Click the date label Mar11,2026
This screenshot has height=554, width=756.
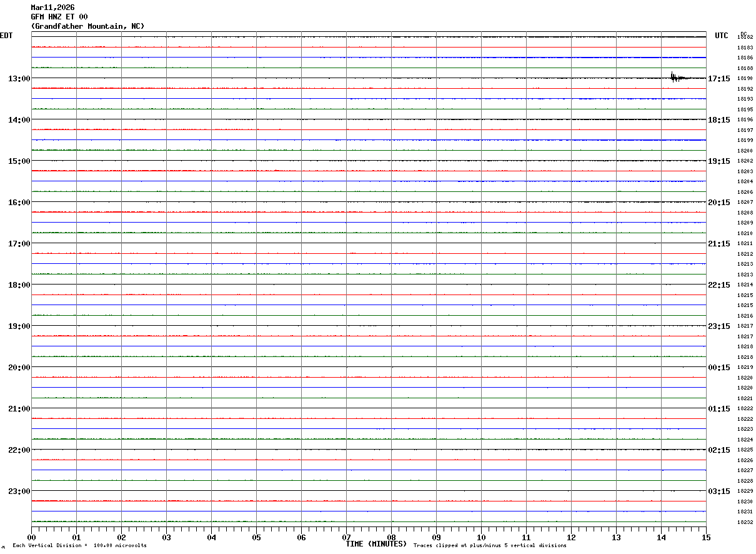tap(52, 8)
